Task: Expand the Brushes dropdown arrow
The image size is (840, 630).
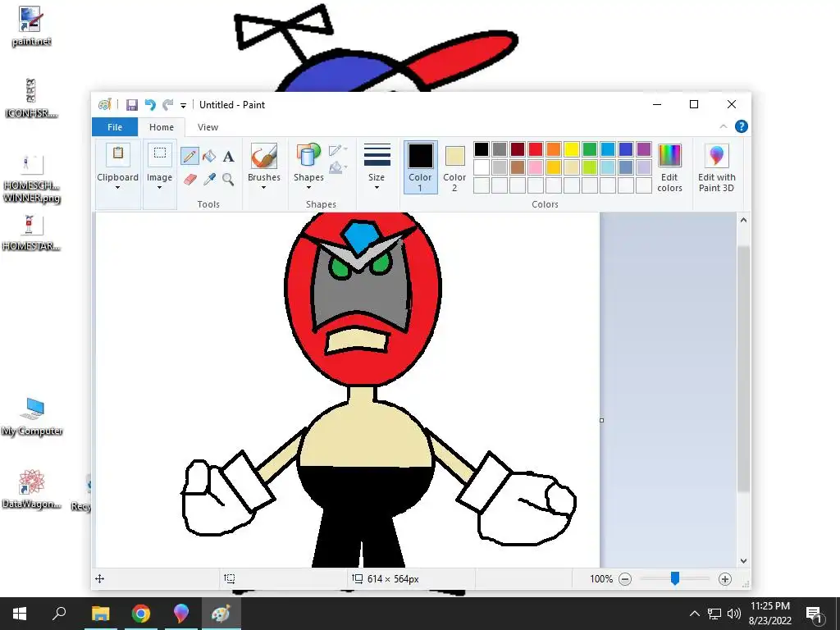Action: tap(264, 188)
